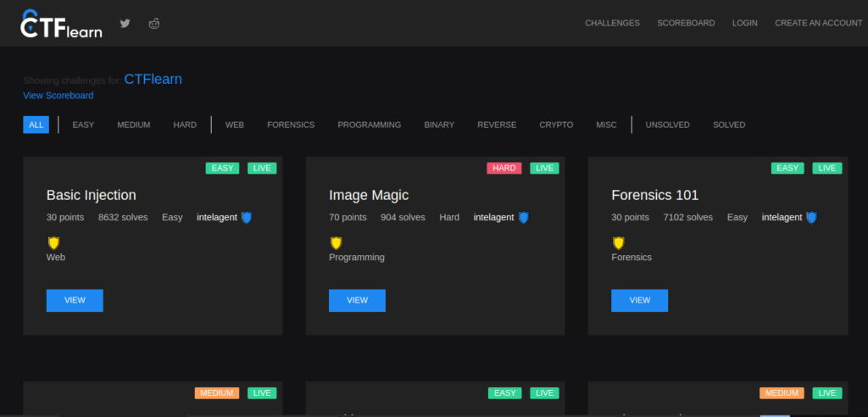Click the HARD tag on Image Magic

tap(504, 168)
